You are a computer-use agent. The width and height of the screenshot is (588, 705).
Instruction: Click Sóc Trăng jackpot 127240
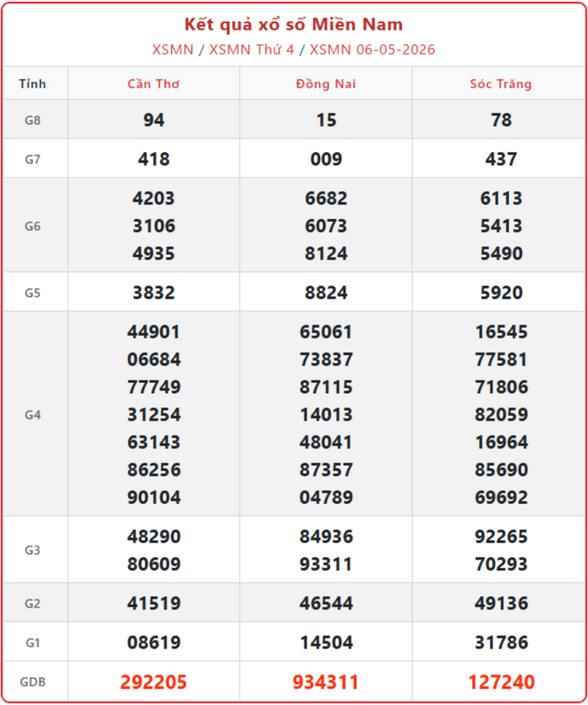501,682
